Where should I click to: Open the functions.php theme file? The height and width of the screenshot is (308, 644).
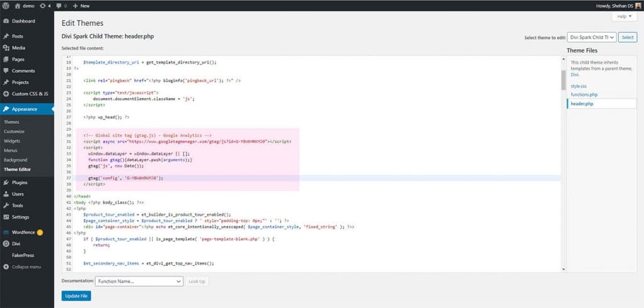pyautogui.click(x=584, y=94)
